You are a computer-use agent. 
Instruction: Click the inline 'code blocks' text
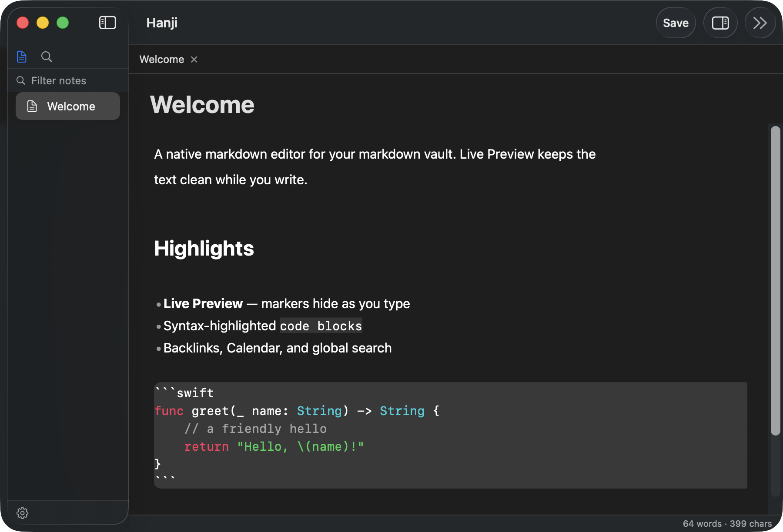[x=321, y=326]
